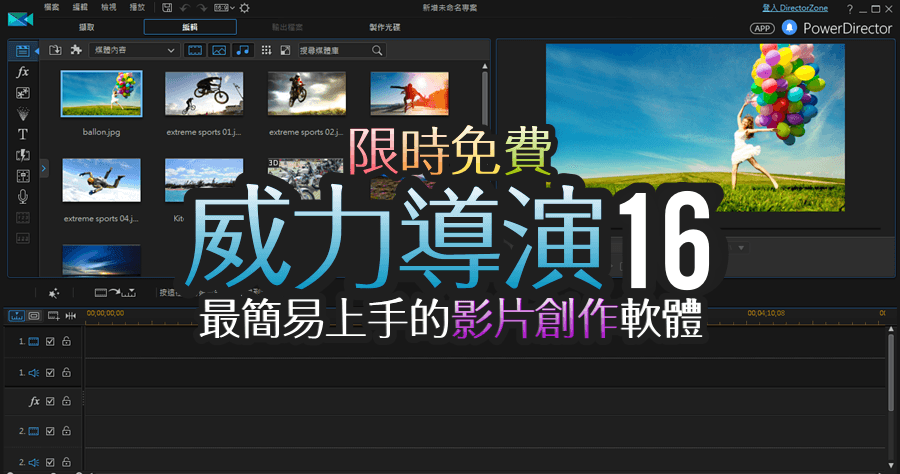Save the project with the floppy icon
The image size is (900, 474).
coord(167,8)
